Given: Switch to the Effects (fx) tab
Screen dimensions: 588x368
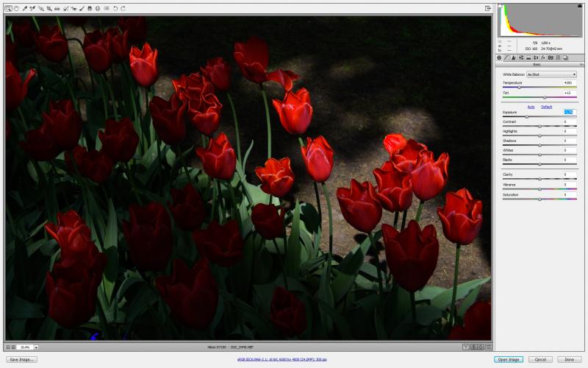Looking at the screenshot, I should point(543,57).
